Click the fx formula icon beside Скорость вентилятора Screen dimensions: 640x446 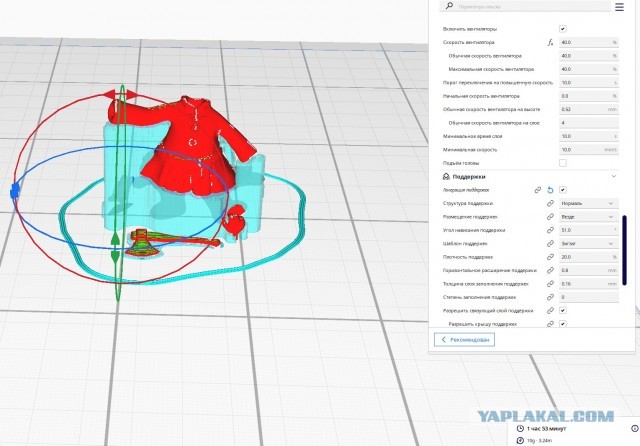coord(550,42)
